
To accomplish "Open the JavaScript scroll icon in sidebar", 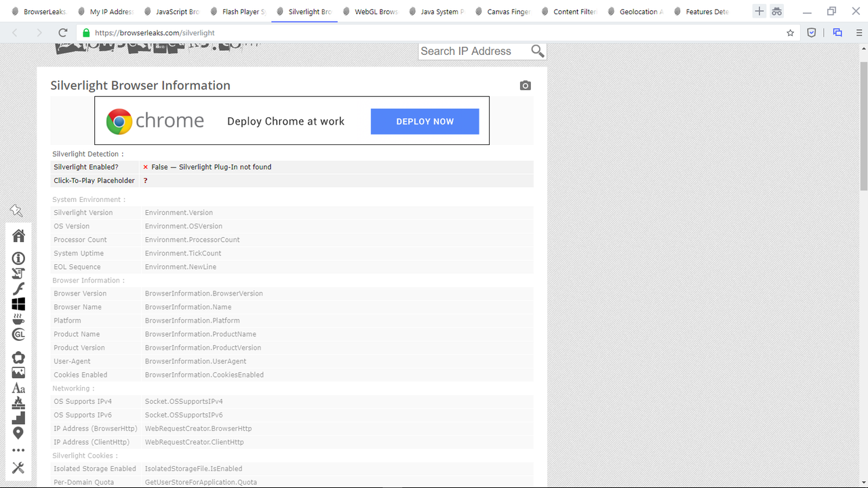I will pos(18,273).
